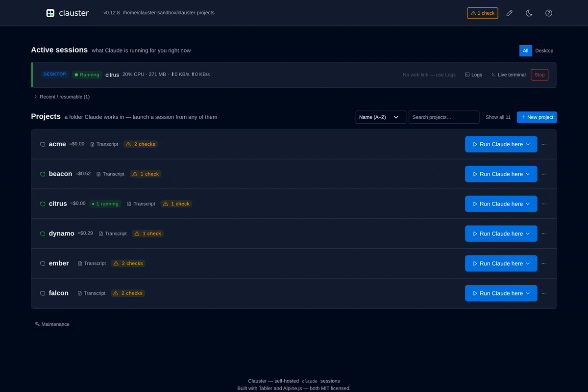Open falcon's three-dot more menu
588x392 pixels.
coord(544,293)
